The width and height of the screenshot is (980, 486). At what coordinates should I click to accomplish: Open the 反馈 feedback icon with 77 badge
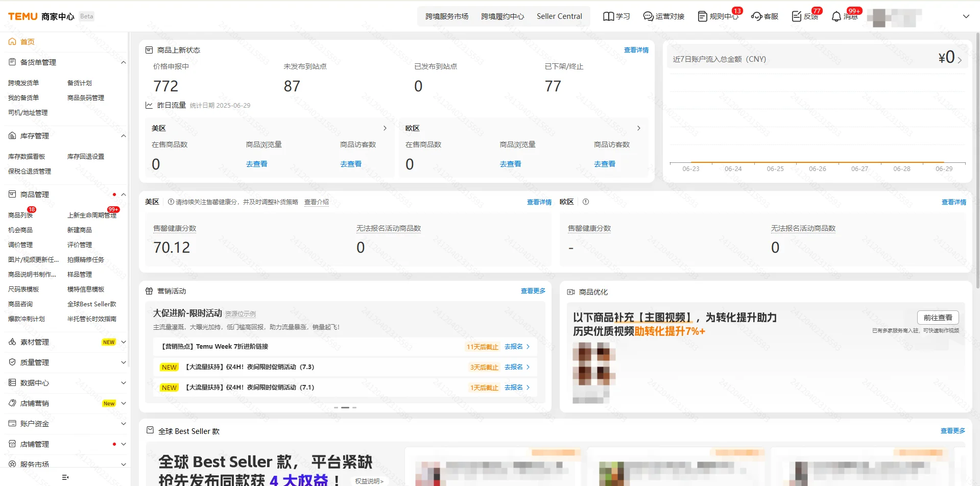[x=796, y=16]
